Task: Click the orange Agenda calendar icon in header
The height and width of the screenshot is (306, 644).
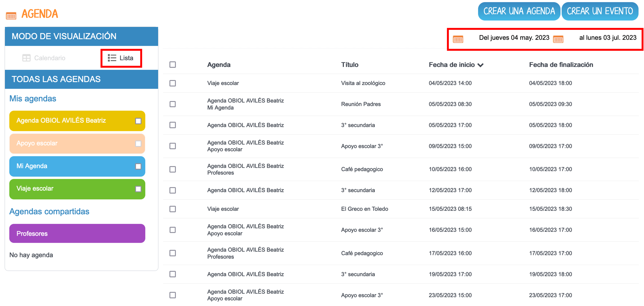Action: click(x=11, y=16)
